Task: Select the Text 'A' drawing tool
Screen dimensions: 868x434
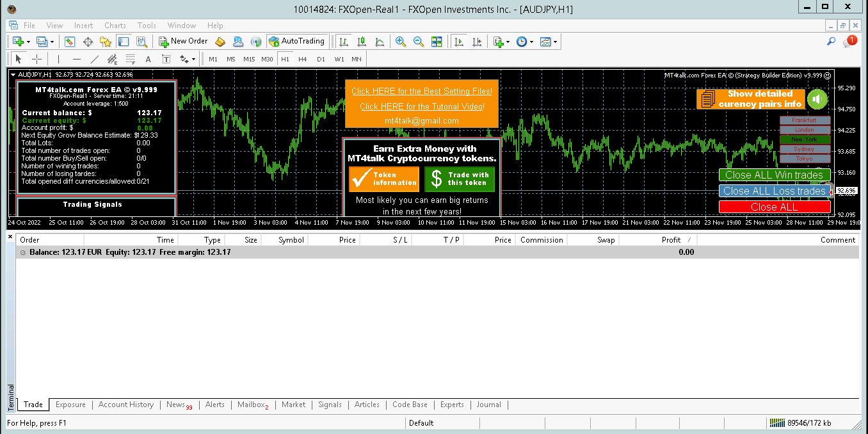Action: [148, 60]
